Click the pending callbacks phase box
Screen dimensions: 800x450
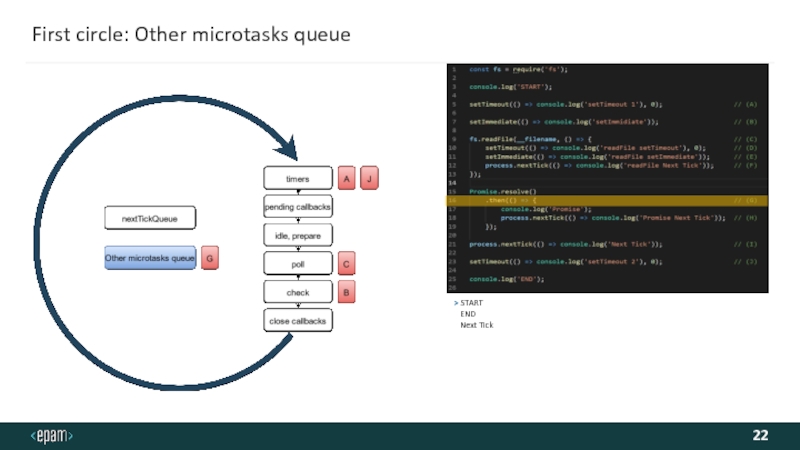click(x=297, y=206)
